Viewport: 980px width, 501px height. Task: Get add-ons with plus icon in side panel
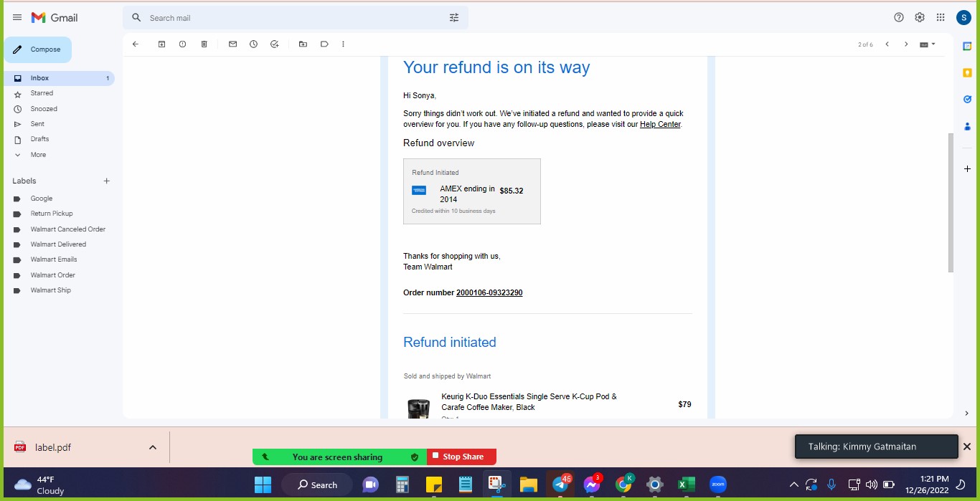click(x=967, y=169)
